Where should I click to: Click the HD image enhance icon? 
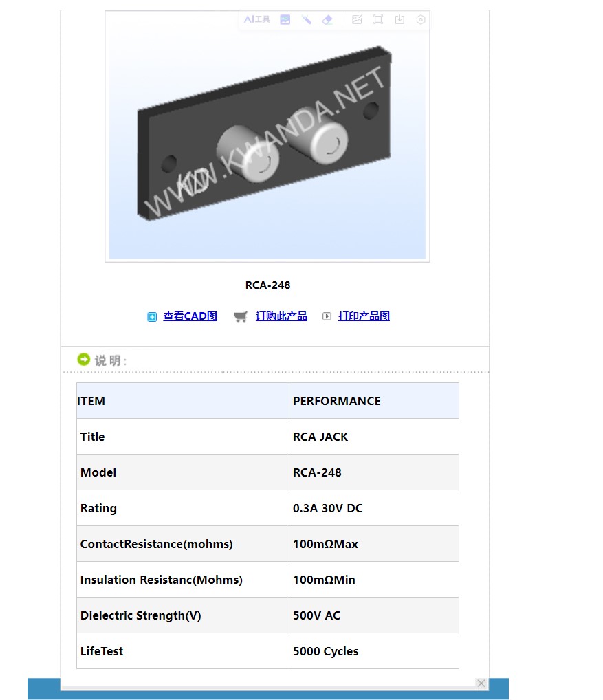285,19
